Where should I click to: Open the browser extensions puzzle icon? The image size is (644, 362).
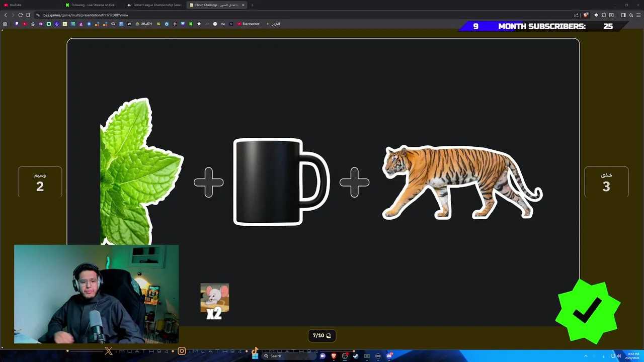tap(604, 15)
